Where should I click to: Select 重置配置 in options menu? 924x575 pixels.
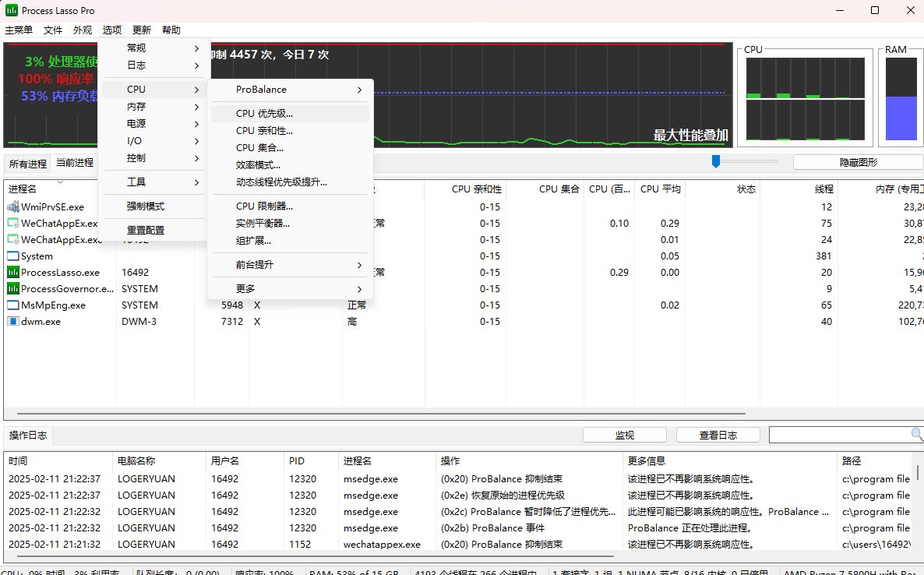(x=155, y=231)
